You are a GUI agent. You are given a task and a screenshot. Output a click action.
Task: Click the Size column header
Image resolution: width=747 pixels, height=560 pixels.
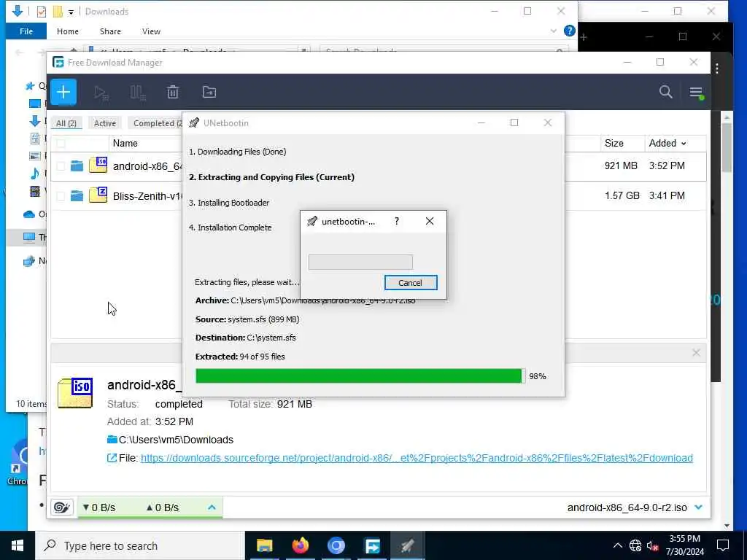(x=614, y=144)
